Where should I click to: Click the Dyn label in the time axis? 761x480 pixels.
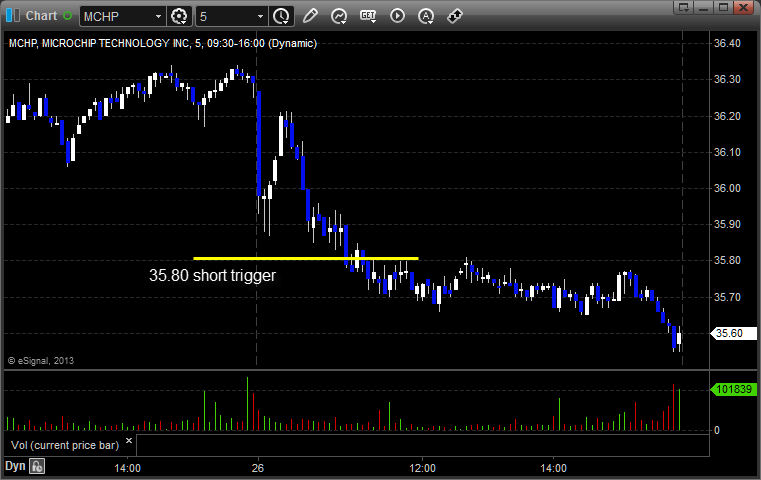coord(15,466)
